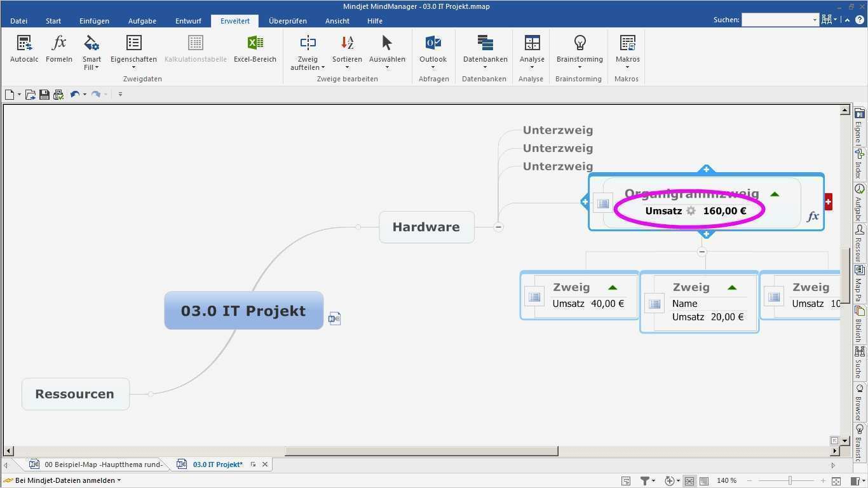Image resolution: width=868 pixels, height=488 pixels.
Task: Switch to the Ansicht ribbon tab
Action: (x=337, y=21)
